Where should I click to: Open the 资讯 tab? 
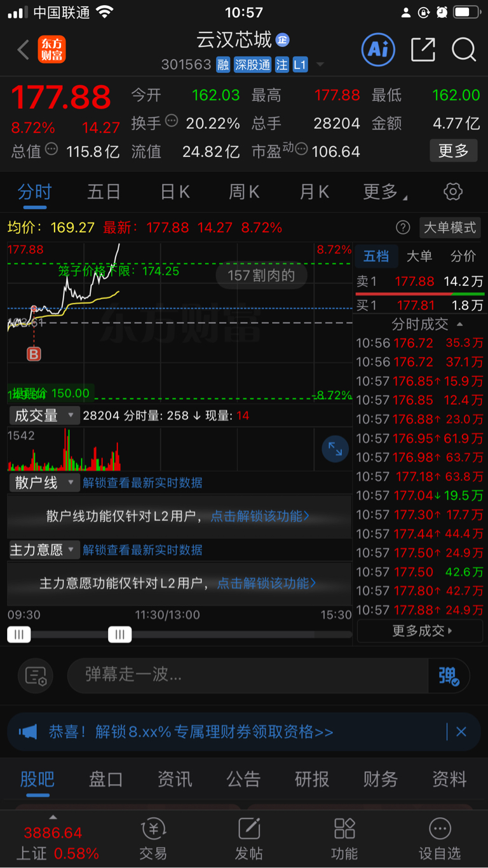[x=175, y=779]
